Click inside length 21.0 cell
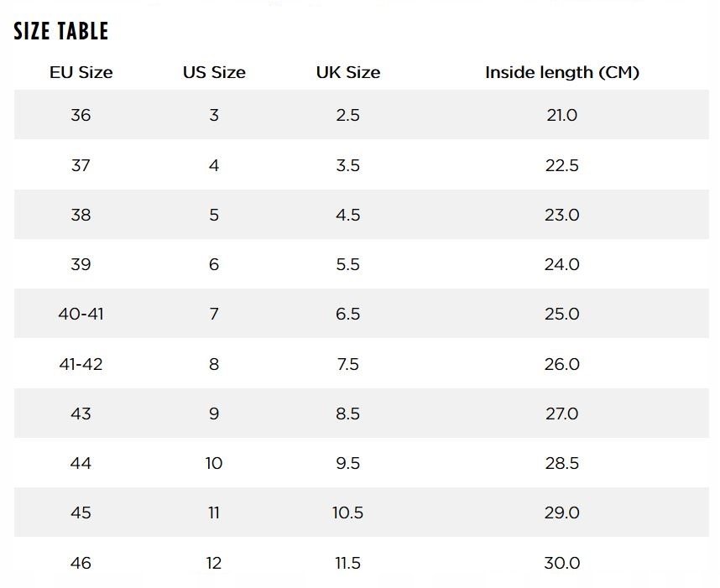720x588 pixels. tap(561, 115)
